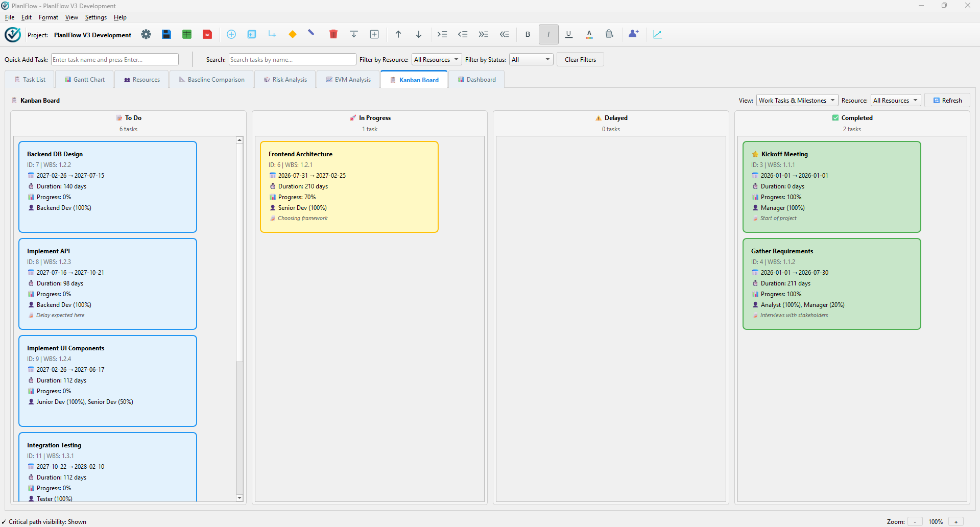Open the View menu
Viewport: 980px width, 527px height.
click(71, 17)
